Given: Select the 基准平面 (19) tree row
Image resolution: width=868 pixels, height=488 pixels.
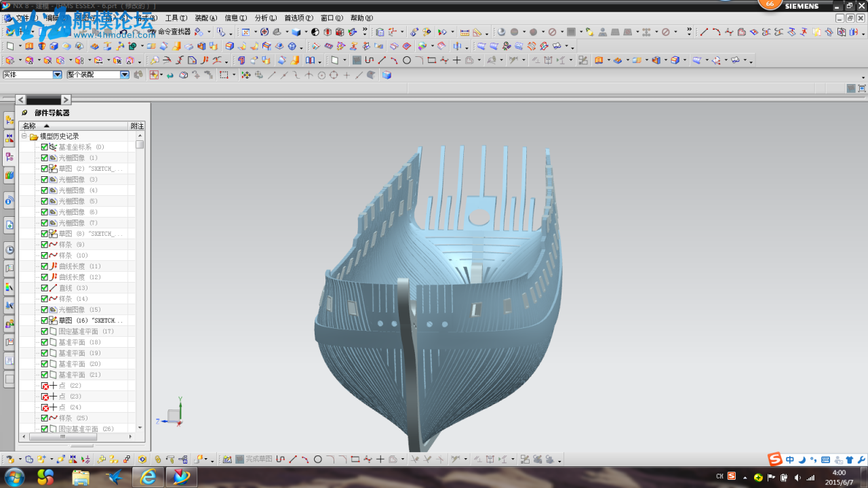Looking at the screenshot, I should (77, 353).
